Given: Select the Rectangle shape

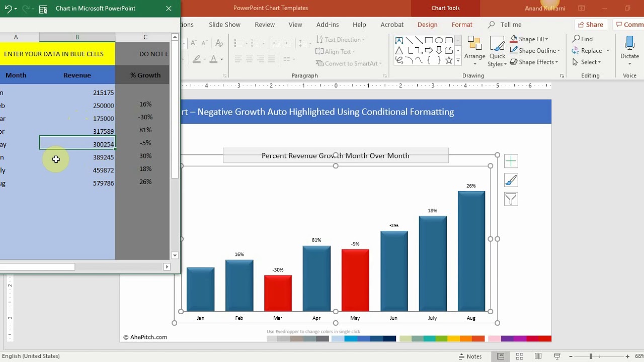Looking at the screenshot, I should click(x=429, y=40).
